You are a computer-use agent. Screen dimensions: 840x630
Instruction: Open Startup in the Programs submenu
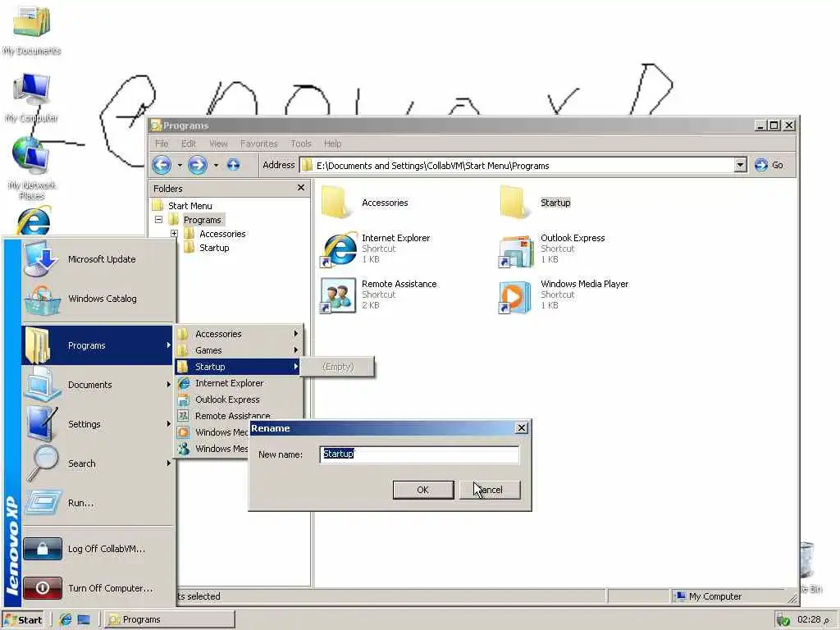(x=239, y=367)
